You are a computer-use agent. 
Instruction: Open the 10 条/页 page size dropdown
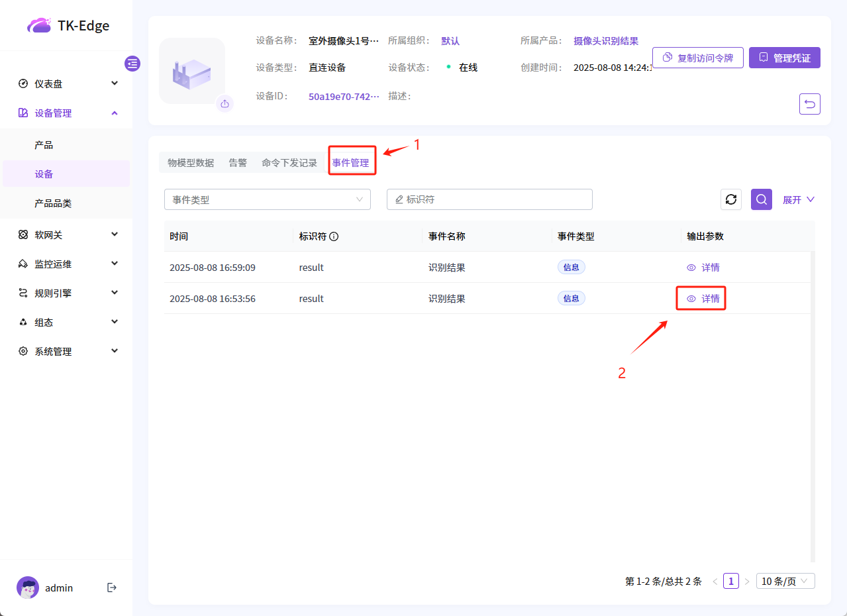[x=785, y=581]
